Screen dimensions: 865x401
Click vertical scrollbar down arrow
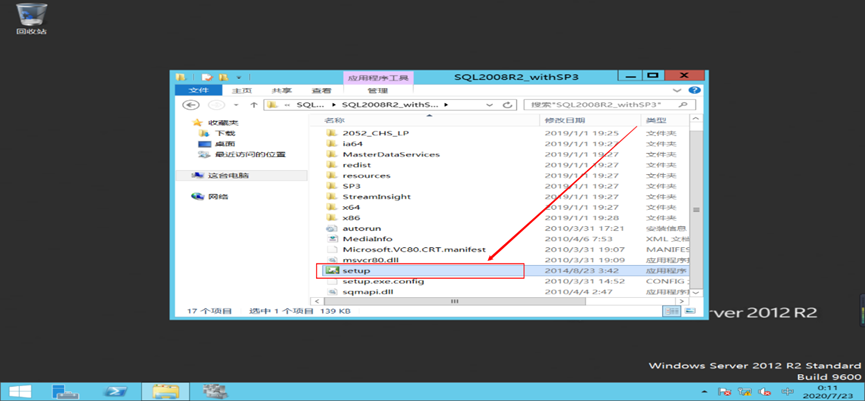pos(696,292)
